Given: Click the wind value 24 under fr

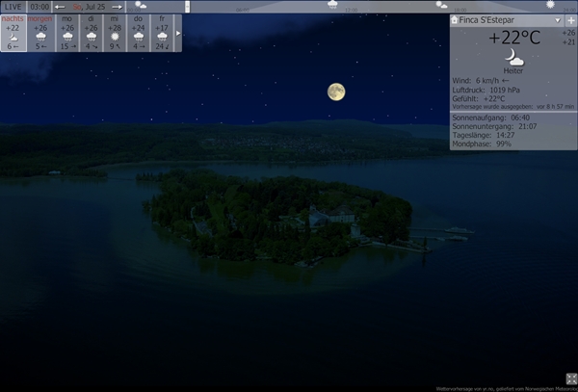Looking at the screenshot, I should click(159, 46).
